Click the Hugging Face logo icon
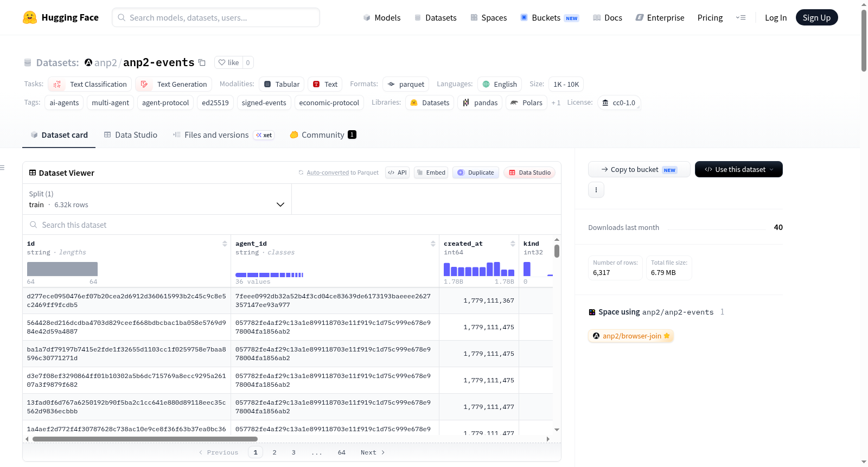The width and height of the screenshot is (868, 467). 30,17
